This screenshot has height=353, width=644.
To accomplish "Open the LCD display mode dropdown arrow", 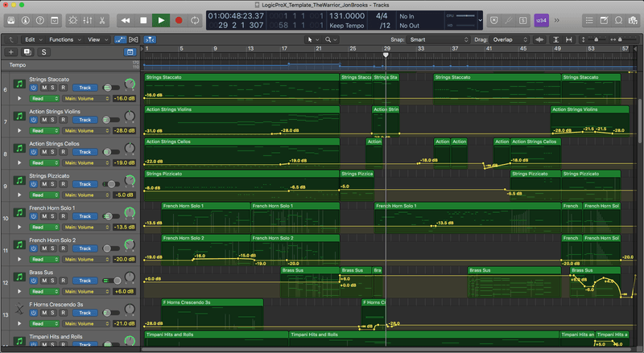I will pyautogui.click(x=480, y=20).
